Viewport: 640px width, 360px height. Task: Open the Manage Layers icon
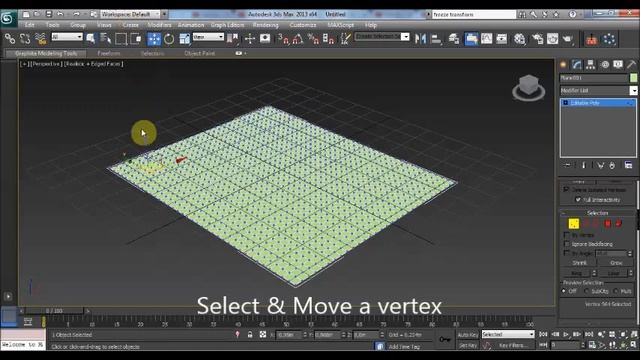point(454,39)
